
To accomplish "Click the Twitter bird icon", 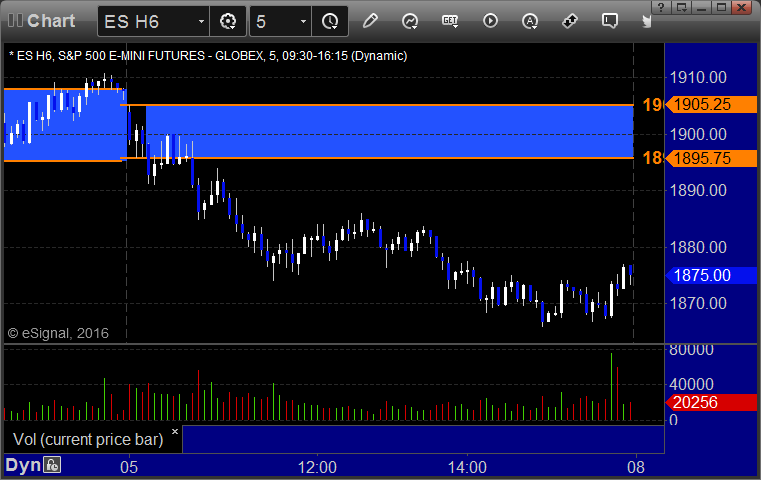I will pos(646,21).
